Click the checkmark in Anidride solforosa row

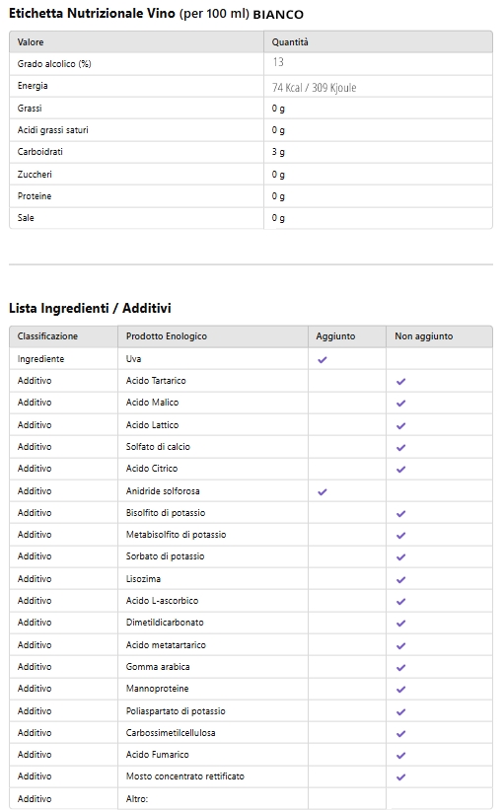[x=323, y=491]
